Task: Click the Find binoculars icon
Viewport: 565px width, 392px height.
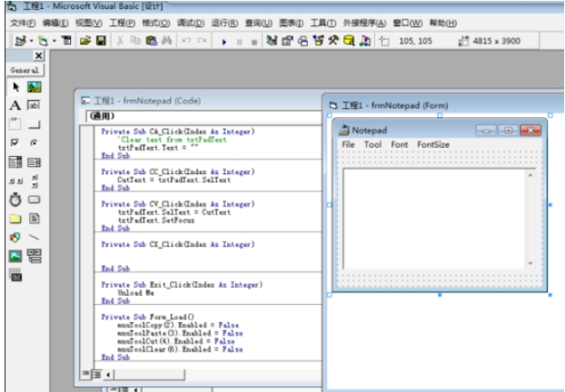Action: 166,40
